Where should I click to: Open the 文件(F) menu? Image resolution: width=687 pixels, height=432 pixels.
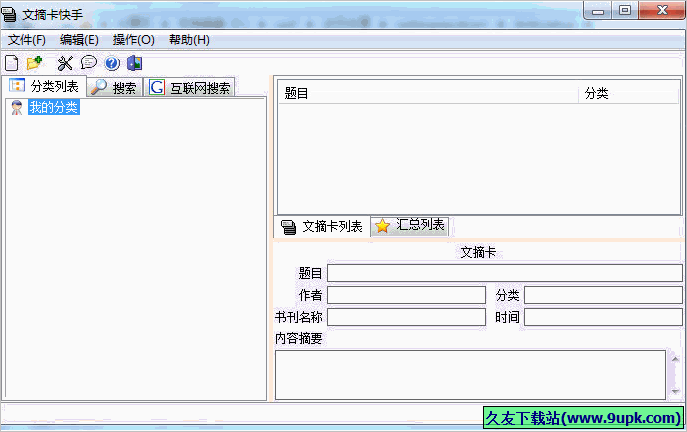(27, 40)
